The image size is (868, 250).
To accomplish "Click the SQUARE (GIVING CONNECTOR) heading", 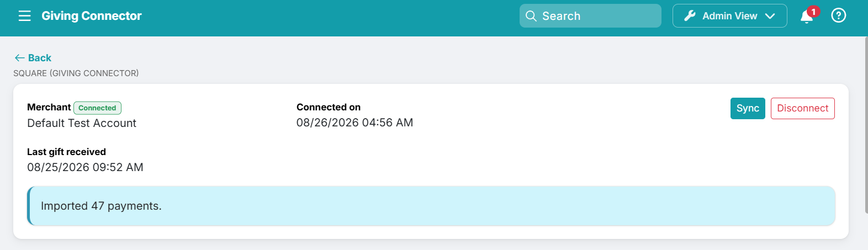I will (x=76, y=73).
